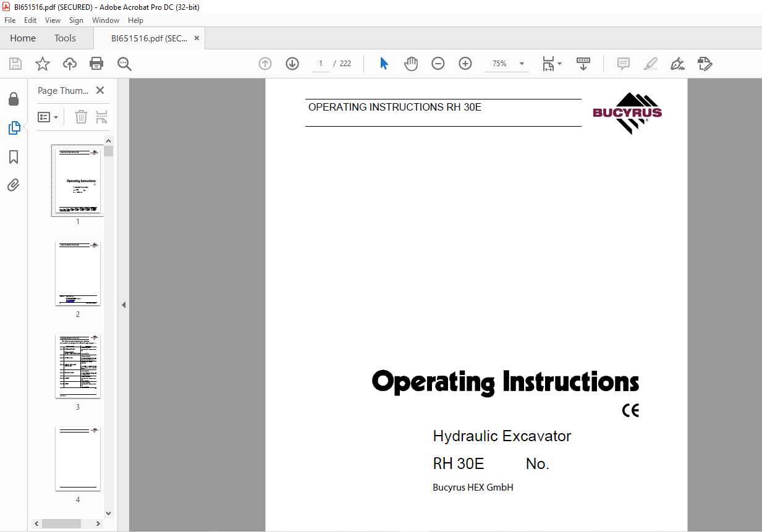
Task: Open the zoom level dropdown
Action: click(522, 64)
